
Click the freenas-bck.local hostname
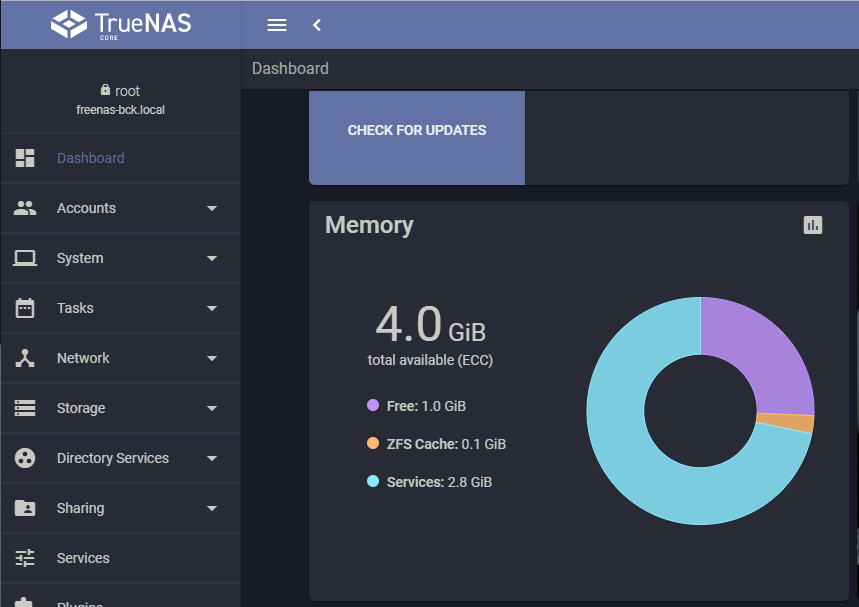tap(121, 110)
